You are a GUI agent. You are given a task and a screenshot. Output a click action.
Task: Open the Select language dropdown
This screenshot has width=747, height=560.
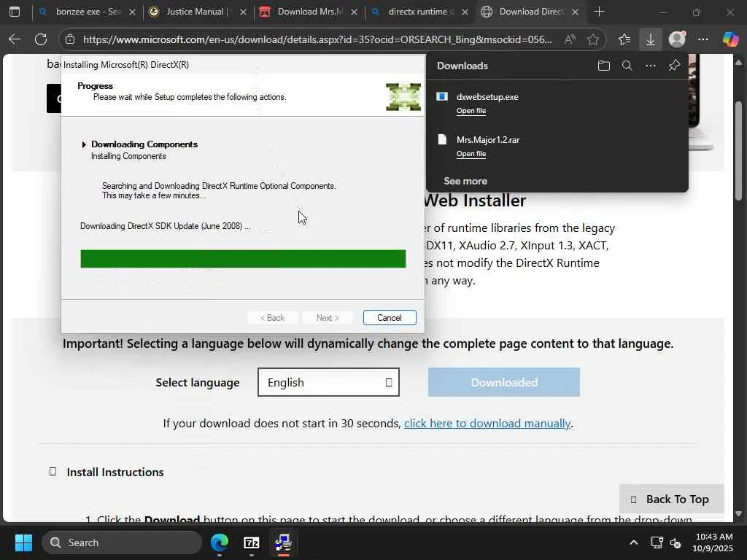329,382
